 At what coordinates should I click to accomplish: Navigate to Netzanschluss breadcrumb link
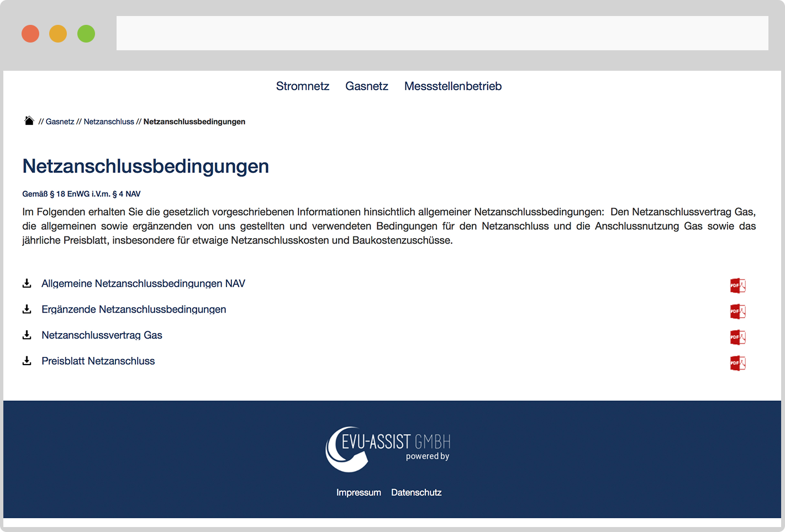point(109,122)
